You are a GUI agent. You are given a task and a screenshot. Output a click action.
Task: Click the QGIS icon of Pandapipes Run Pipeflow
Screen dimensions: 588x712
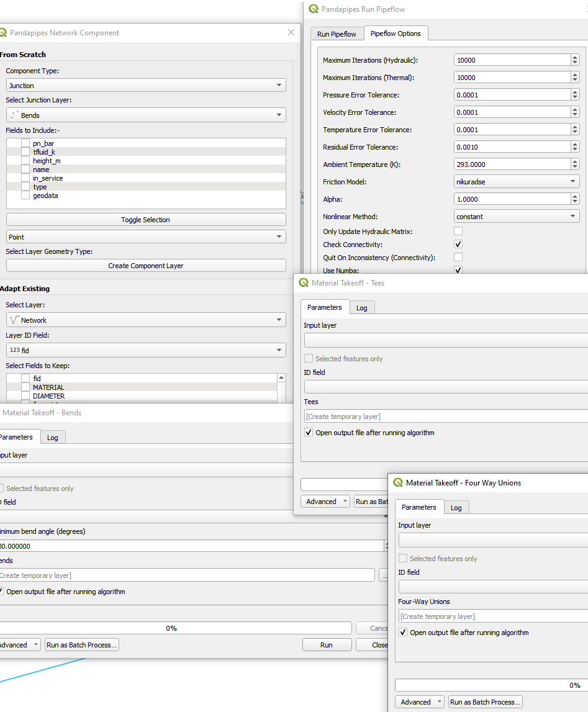pos(314,9)
